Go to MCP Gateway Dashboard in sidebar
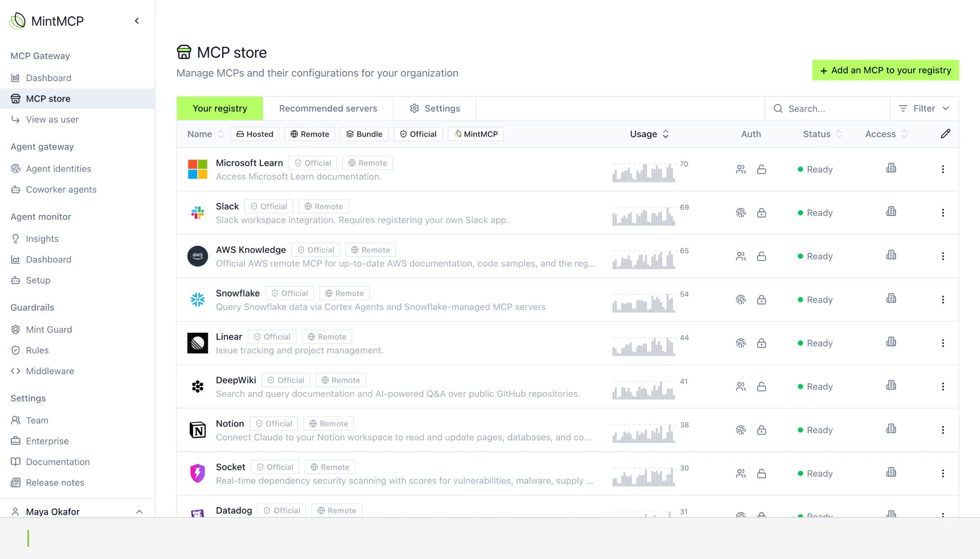980x559 pixels. [77, 78]
